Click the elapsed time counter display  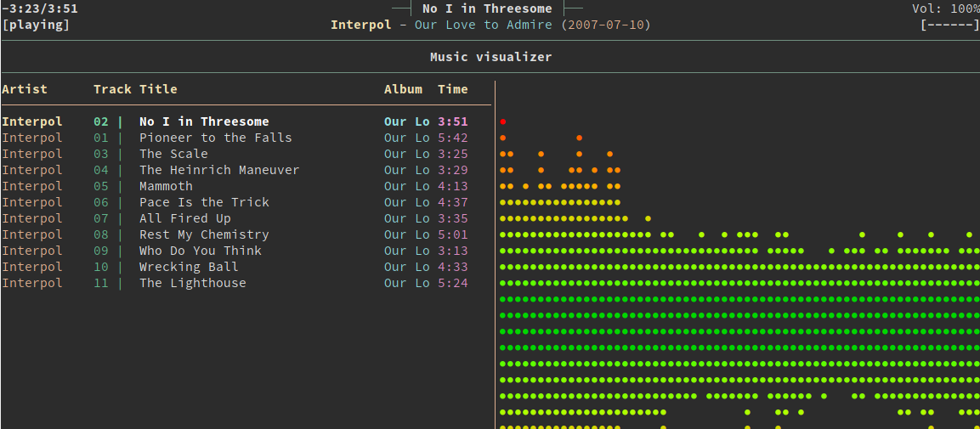coord(40,8)
